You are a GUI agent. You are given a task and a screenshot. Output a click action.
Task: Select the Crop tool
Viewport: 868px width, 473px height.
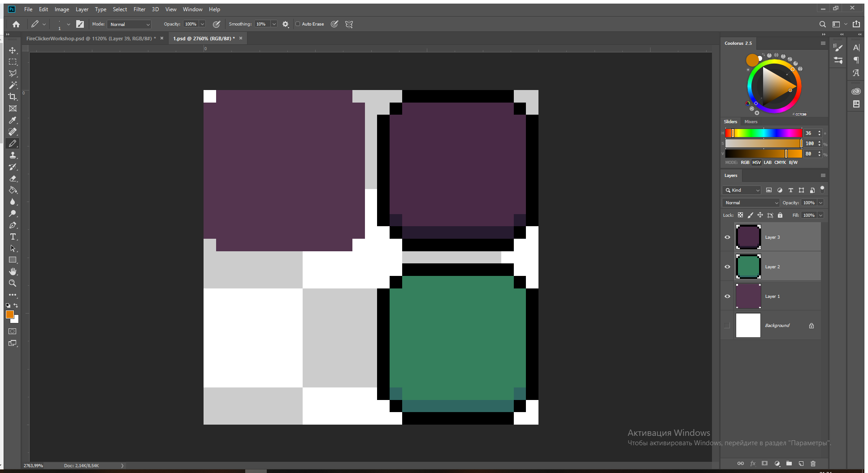(x=13, y=97)
